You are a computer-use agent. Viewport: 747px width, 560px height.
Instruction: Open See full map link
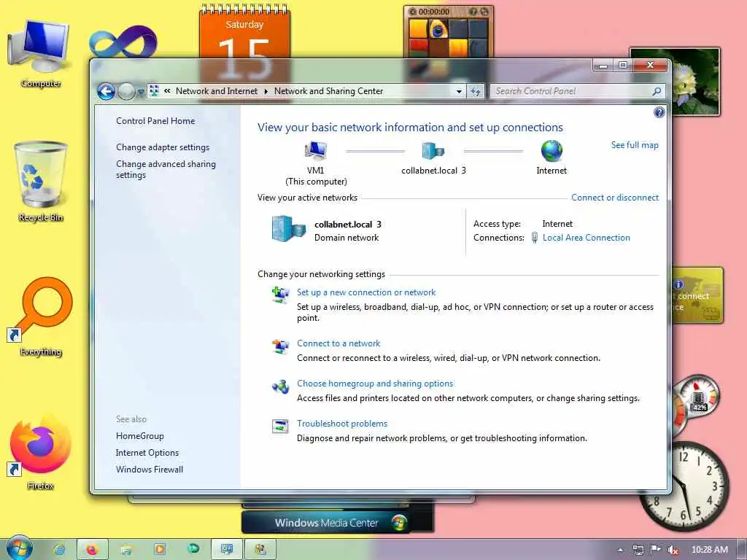pos(635,145)
